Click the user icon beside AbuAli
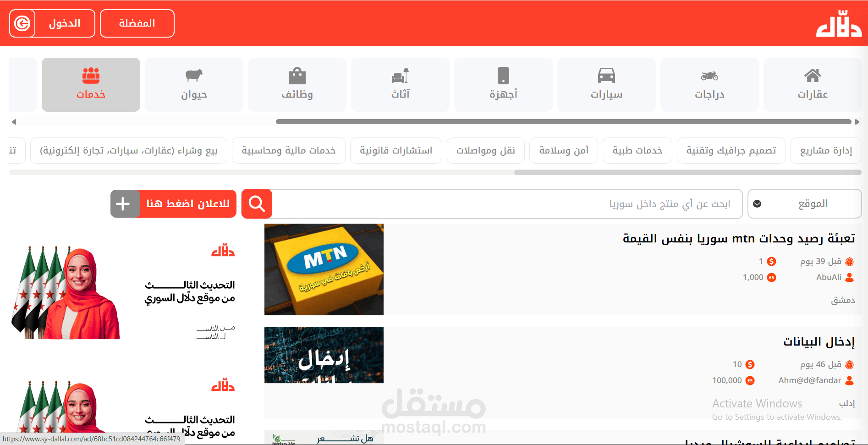Image resolution: width=868 pixels, height=445 pixels. click(849, 277)
